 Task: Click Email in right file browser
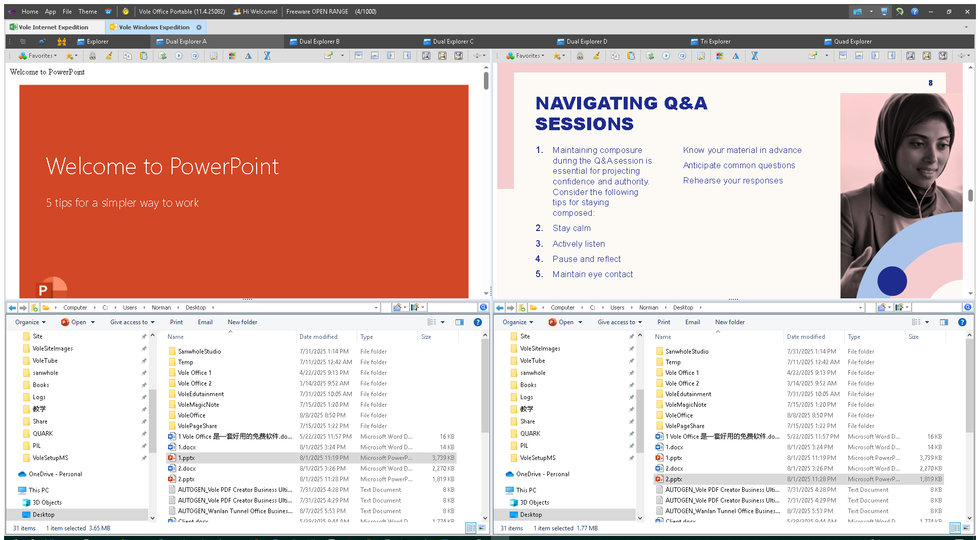692,322
